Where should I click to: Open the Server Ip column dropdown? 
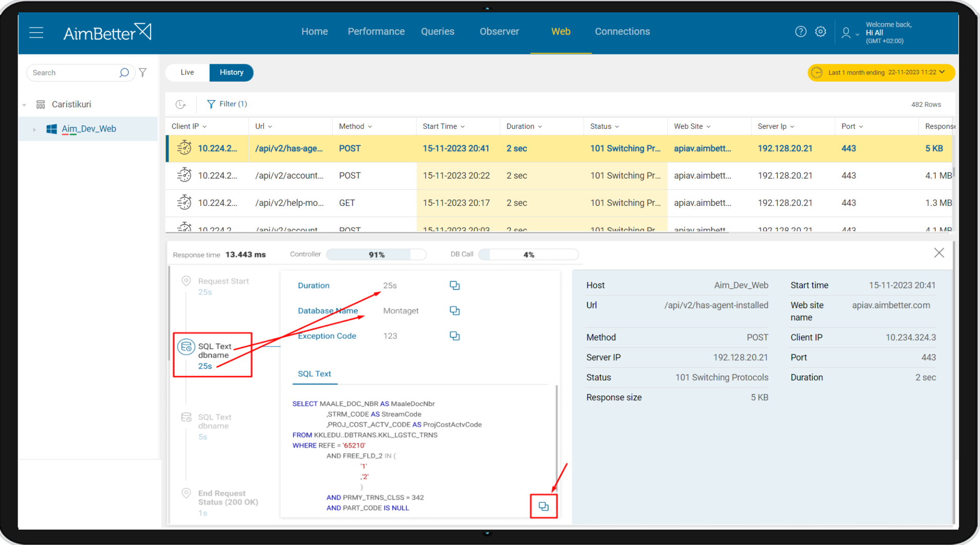(x=792, y=127)
